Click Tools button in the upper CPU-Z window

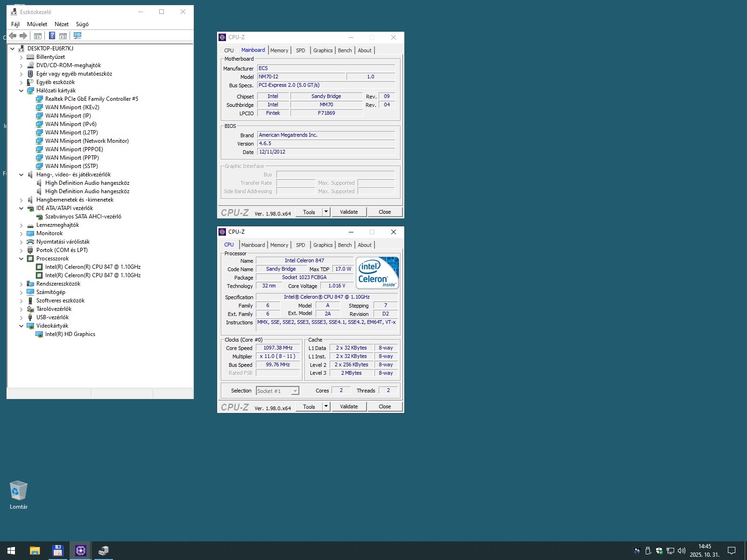(309, 212)
